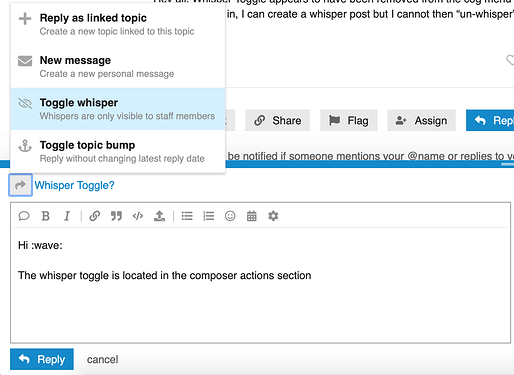Image resolution: width=514 pixels, height=375 pixels.
Task: Click the crossed-eye whisper icon
Action: [25, 103]
